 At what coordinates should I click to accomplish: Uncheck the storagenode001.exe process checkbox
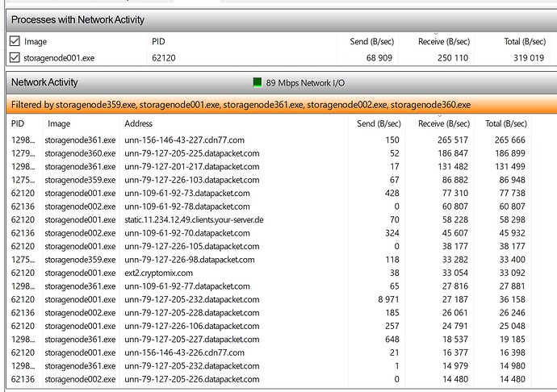(x=15, y=57)
